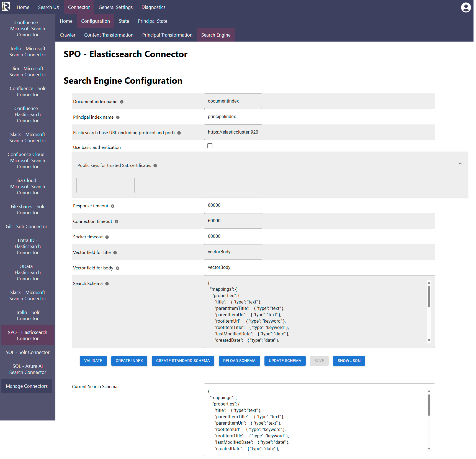Click the SHOW JSON button
The width and height of the screenshot is (476, 459).
(349, 361)
